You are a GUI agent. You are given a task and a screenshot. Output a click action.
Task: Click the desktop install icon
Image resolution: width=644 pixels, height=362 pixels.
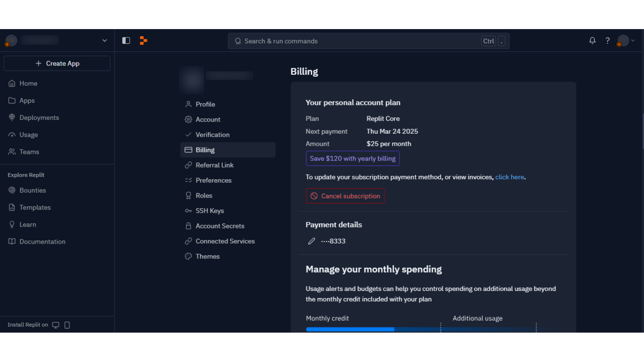[x=56, y=325]
